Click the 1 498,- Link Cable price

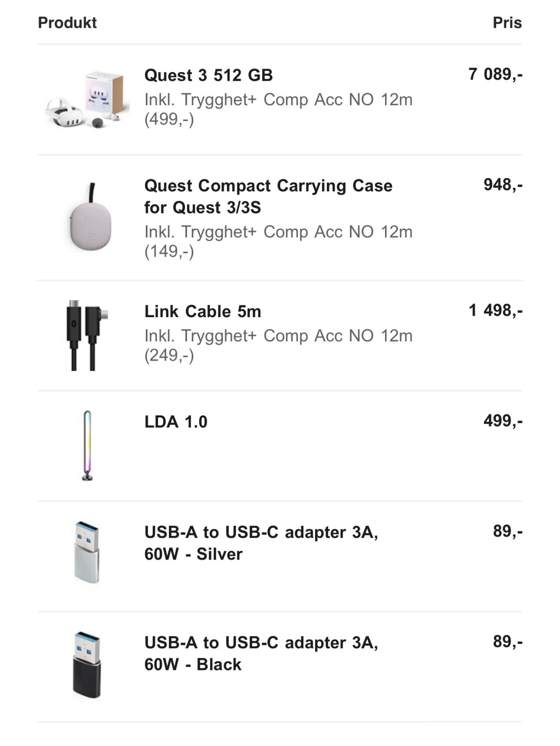pyautogui.click(x=495, y=310)
